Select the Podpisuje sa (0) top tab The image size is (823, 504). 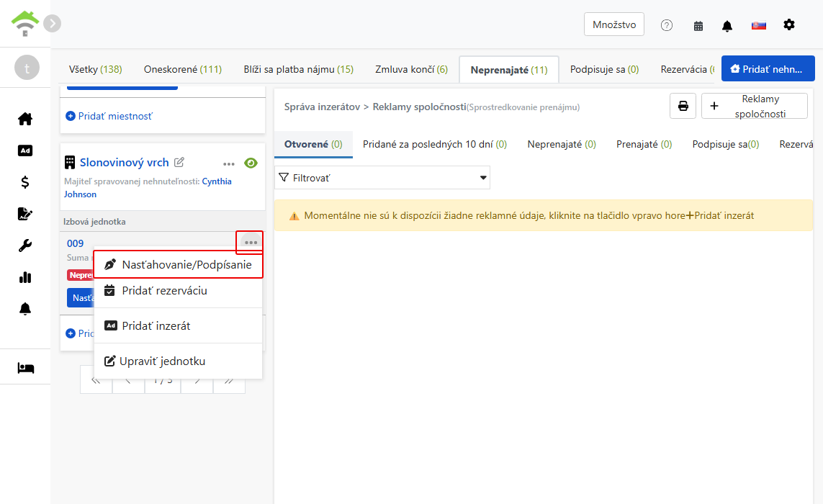pyautogui.click(x=605, y=69)
